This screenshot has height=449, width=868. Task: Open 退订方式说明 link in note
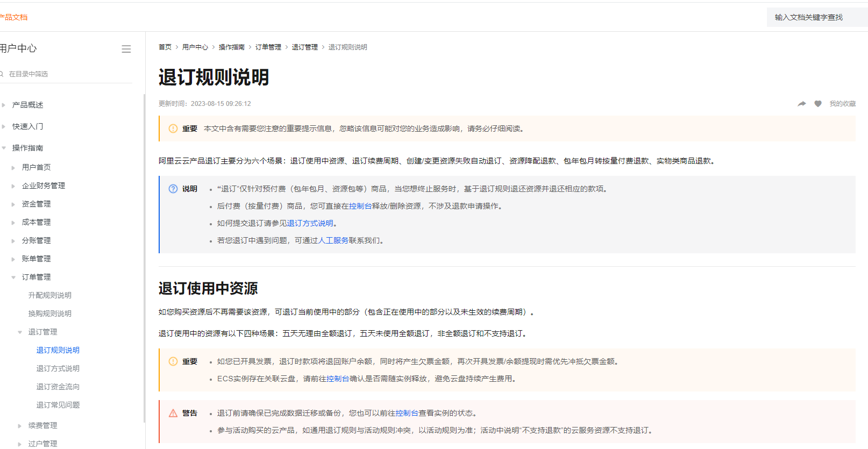tap(310, 223)
